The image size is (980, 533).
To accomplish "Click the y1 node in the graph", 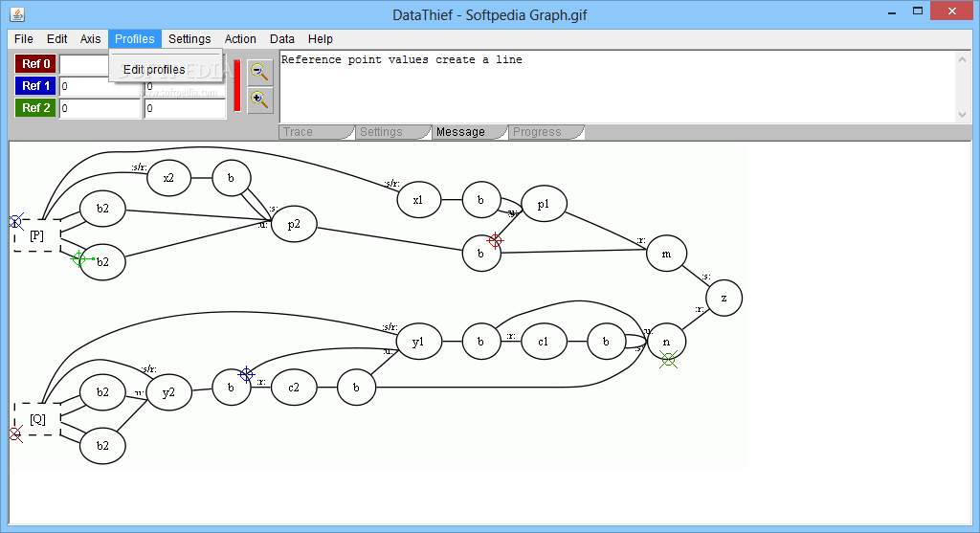I will pyautogui.click(x=418, y=342).
